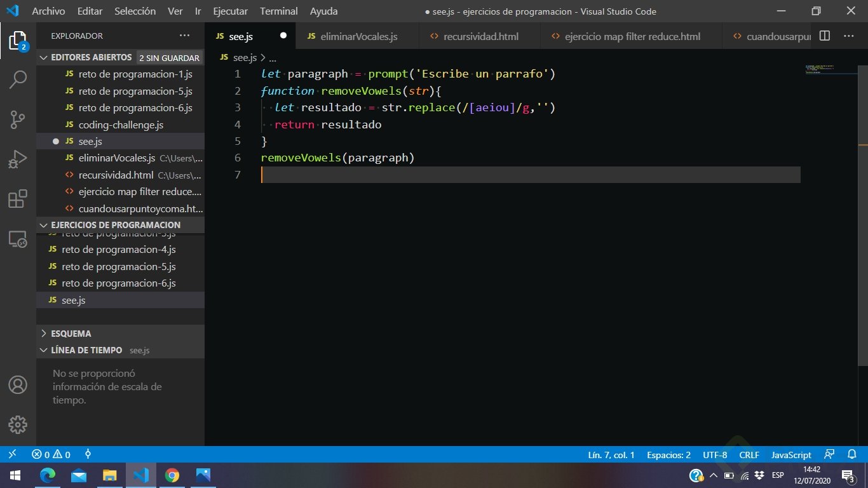The height and width of the screenshot is (488, 868).
Task: Open the Archivo menu
Action: pyautogui.click(x=48, y=11)
